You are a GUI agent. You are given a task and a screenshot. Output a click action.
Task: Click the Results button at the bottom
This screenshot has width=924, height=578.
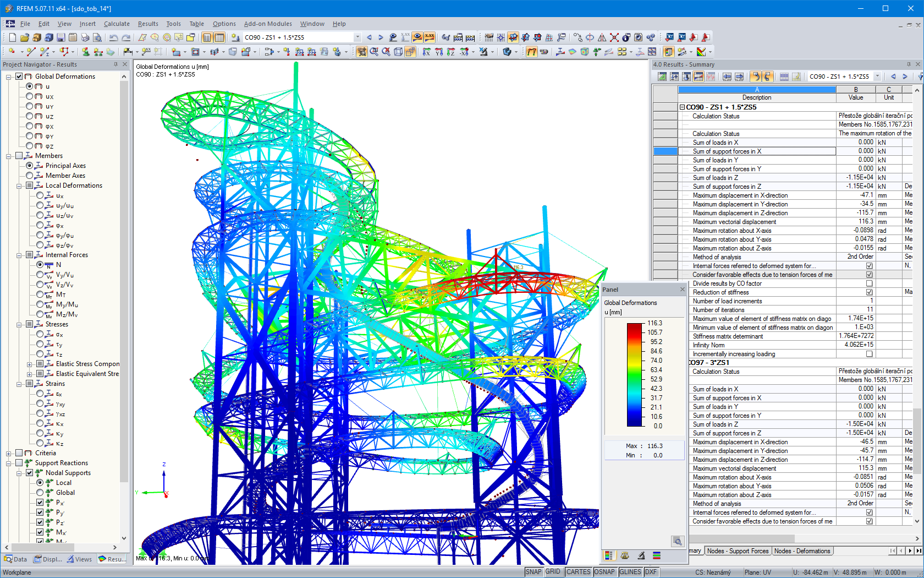coord(112,559)
